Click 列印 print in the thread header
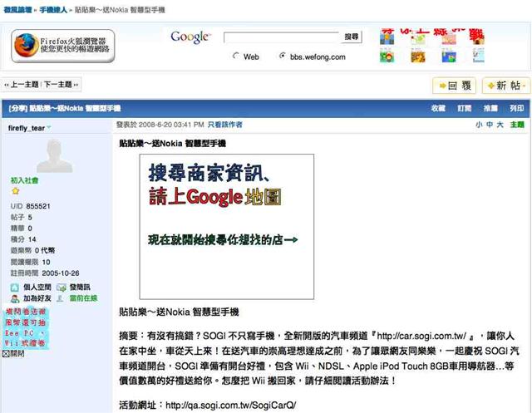 click(516, 108)
